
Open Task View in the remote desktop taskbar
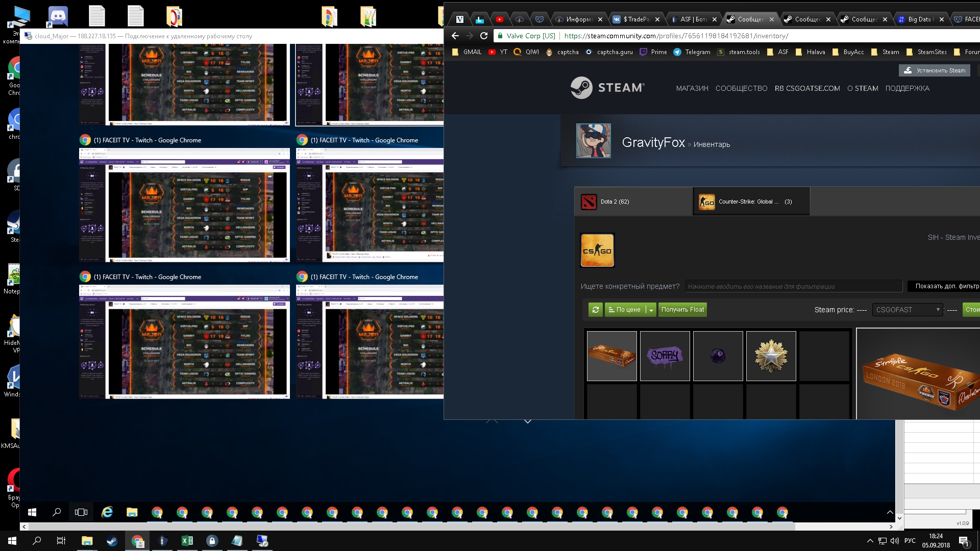coord(81,512)
